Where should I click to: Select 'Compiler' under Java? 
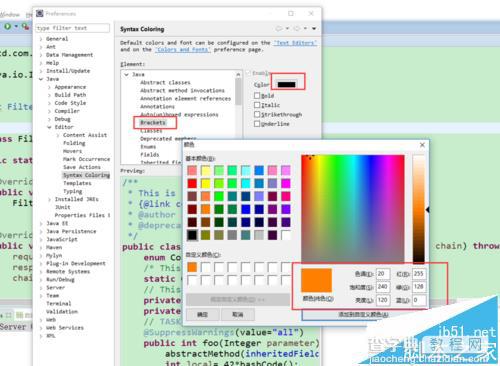(x=67, y=111)
